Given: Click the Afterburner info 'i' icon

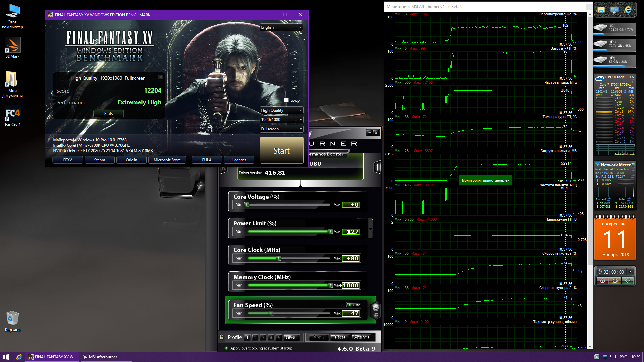Looking at the screenshot, I should pos(378,167).
